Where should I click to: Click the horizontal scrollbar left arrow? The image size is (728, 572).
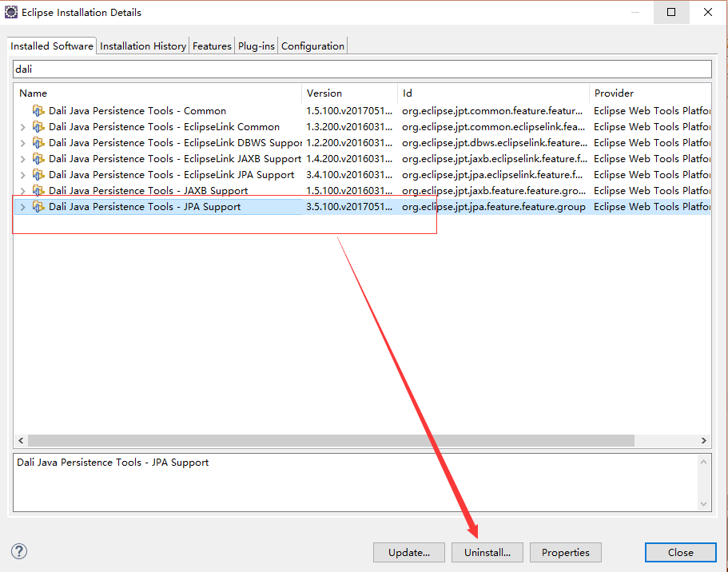point(21,440)
